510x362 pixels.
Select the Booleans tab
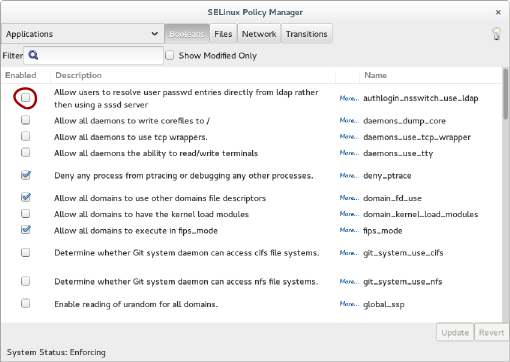tap(187, 34)
